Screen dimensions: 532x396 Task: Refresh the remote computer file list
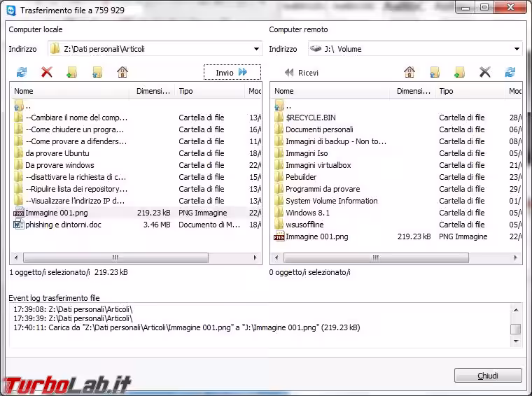pyautogui.click(x=510, y=72)
